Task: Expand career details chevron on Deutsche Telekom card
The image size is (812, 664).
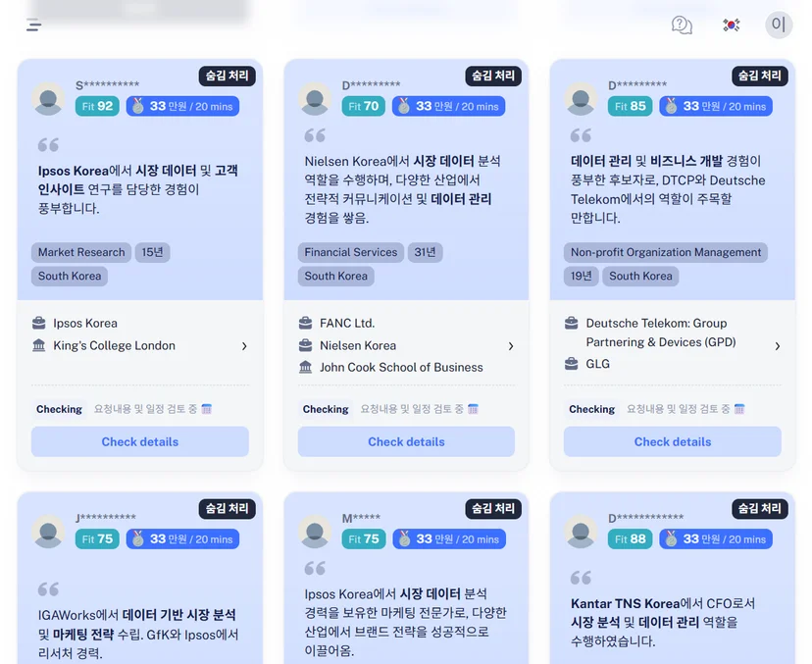Action: pos(778,346)
